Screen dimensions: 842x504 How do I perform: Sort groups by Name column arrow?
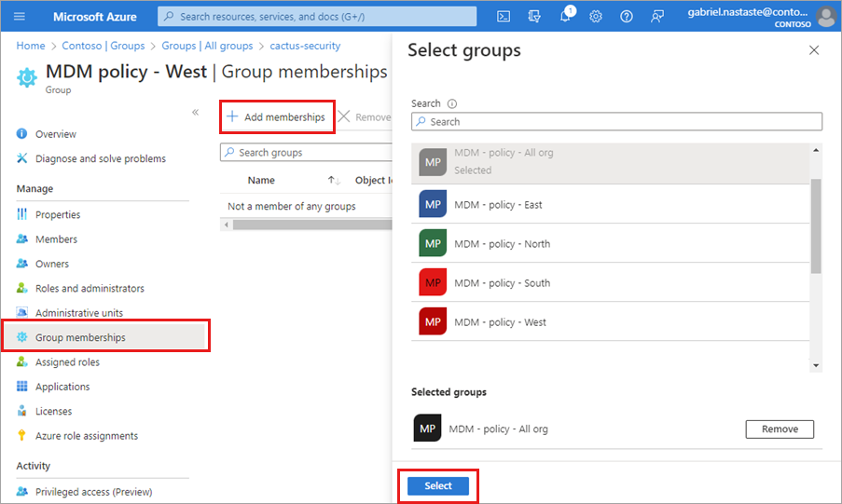coord(333,180)
